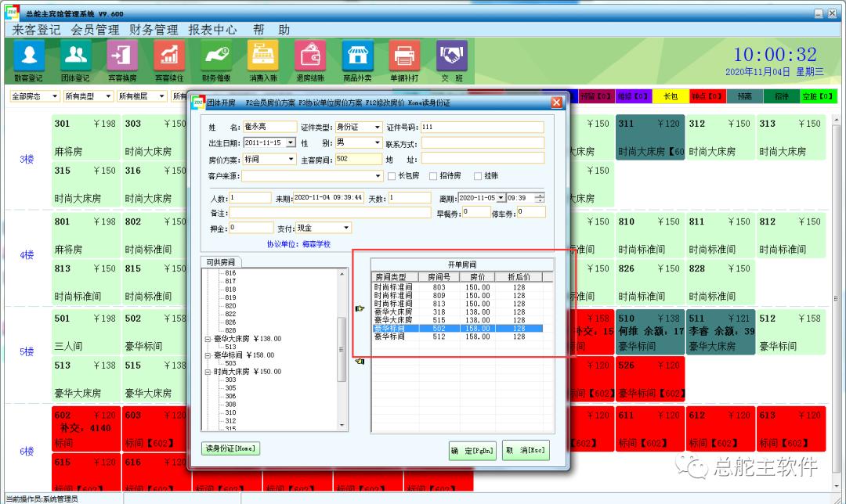Increase departure time with the 09:39 stepper

(540, 195)
